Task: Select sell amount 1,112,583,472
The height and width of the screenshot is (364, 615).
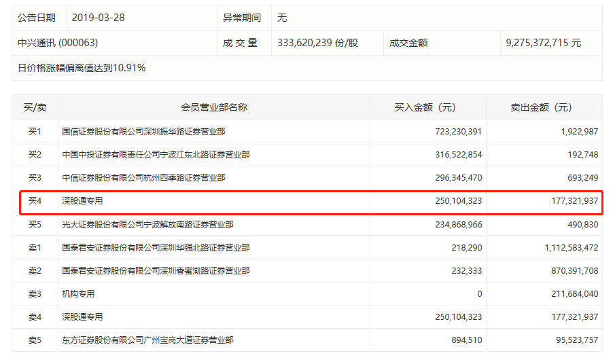Action: tap(572, 248)
